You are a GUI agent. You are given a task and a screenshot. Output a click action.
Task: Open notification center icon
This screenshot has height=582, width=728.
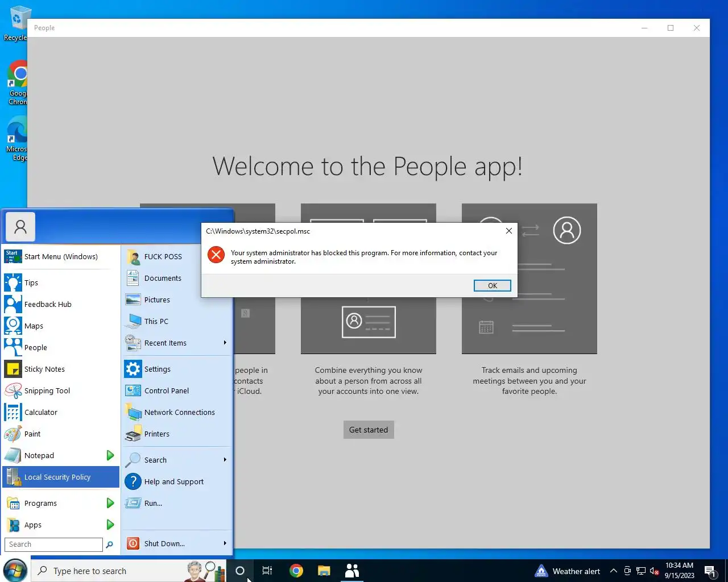[711, 571]
